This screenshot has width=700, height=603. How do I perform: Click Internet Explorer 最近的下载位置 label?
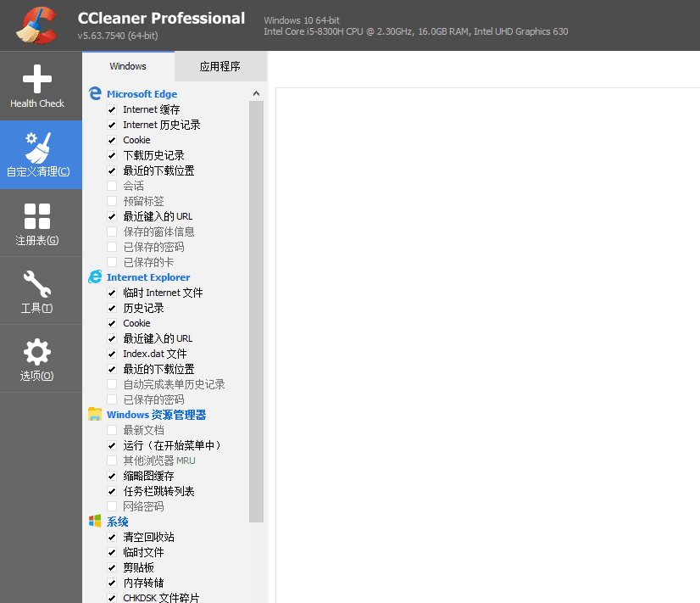click(x=158, y=369)
